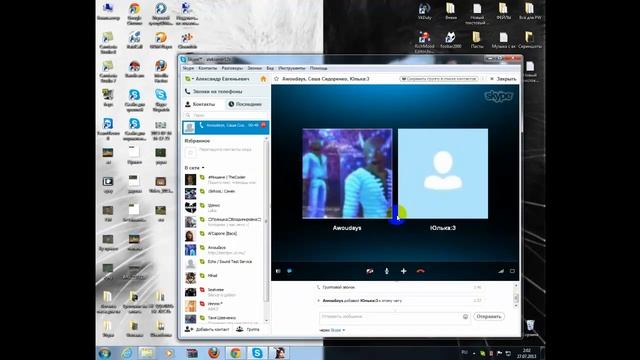Open Recycle Bin on desktop

[530, 328]
